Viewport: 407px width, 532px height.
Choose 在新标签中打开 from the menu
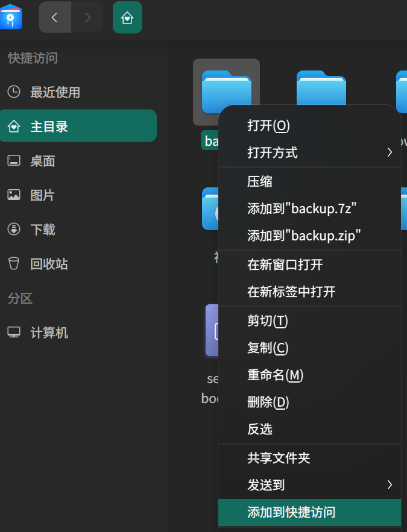pos(309,292)
